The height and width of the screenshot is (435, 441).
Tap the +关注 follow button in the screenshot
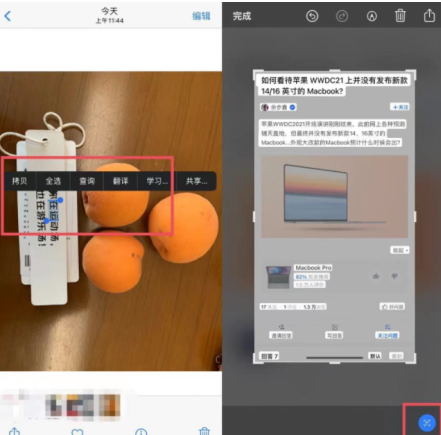tap(400, 107)
